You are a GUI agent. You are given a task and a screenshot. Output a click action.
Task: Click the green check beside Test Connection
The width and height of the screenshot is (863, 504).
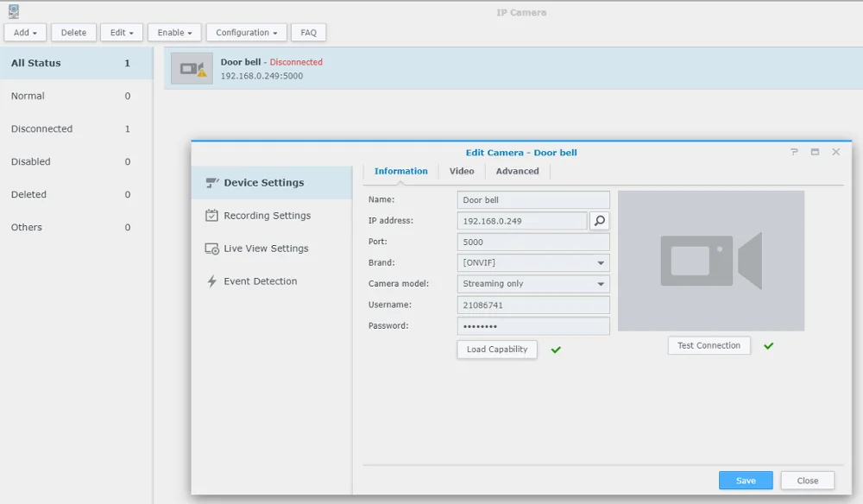point(768,345)
